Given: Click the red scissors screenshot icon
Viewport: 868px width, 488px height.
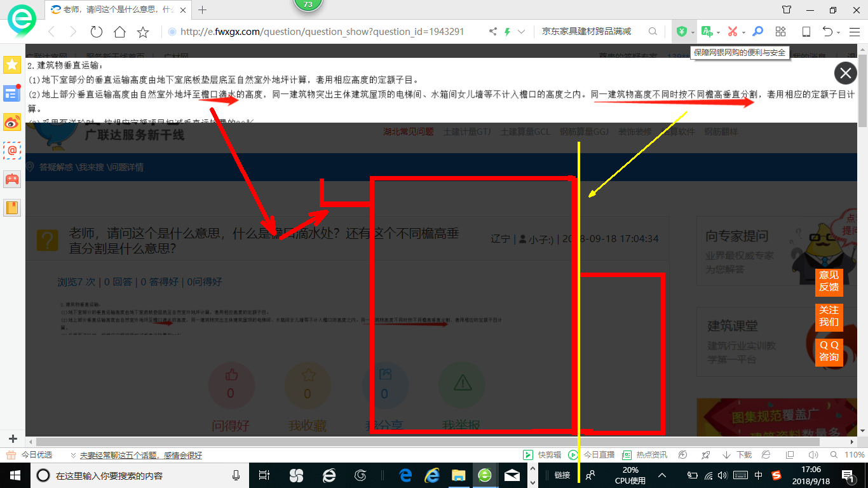Looking at the screenshot, I should pos(732,32).
